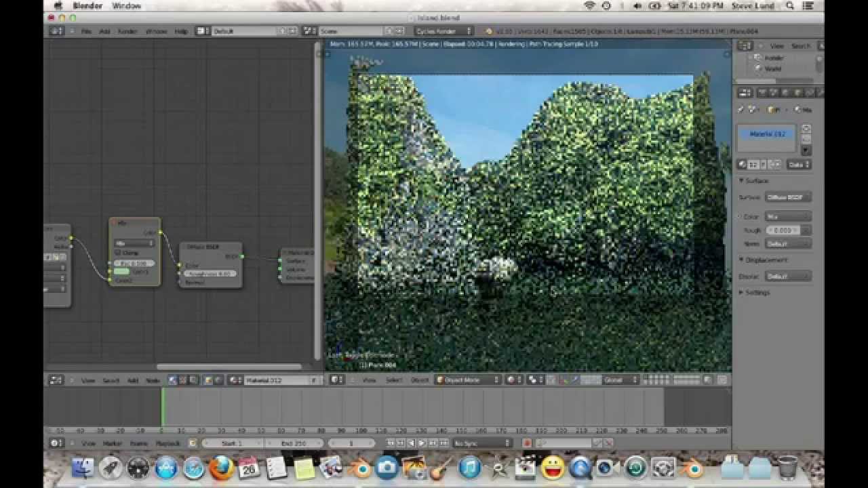Click the node editor horizontal scrollbar
This screenshot has height=488, width=868.
coord(229,367)
